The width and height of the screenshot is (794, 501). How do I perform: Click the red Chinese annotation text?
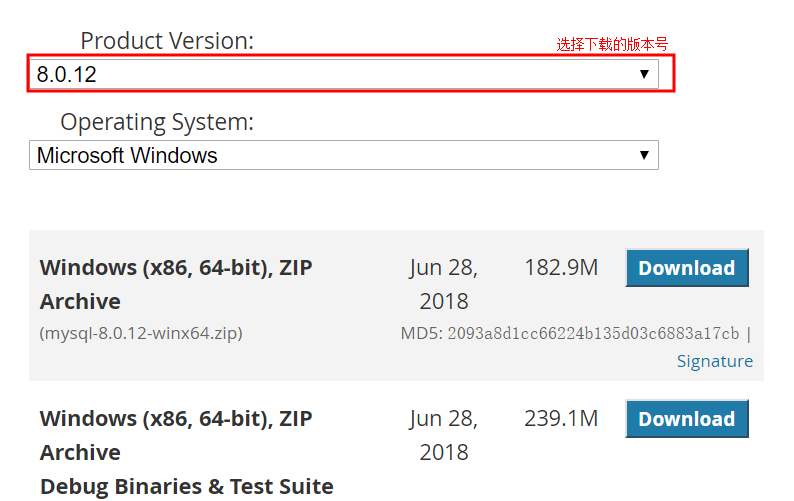pos(612,44)
